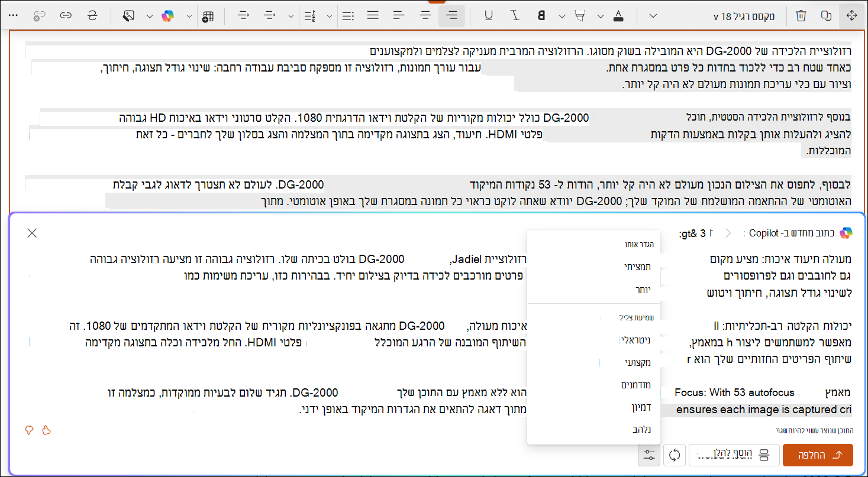This screenshot has height=477, width=868.
Task: Click the regenerate circular arrows icon
Action: tap(675, 455)
